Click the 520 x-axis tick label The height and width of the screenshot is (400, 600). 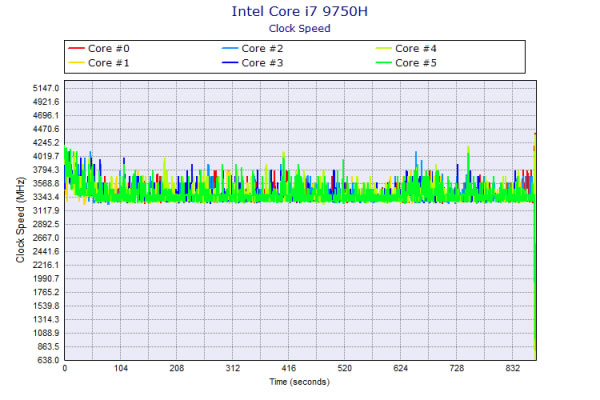(x=344, y=368)
